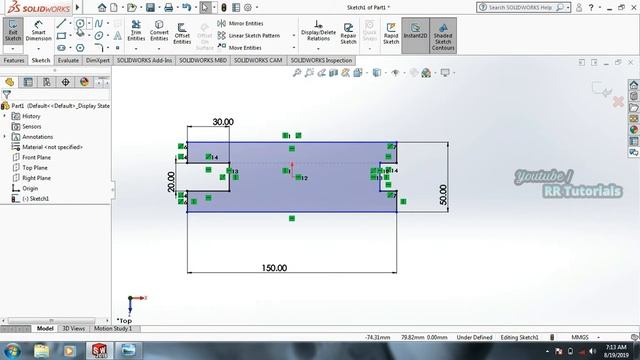
Task: Expand the History tree item
Action: coord(5,116)
